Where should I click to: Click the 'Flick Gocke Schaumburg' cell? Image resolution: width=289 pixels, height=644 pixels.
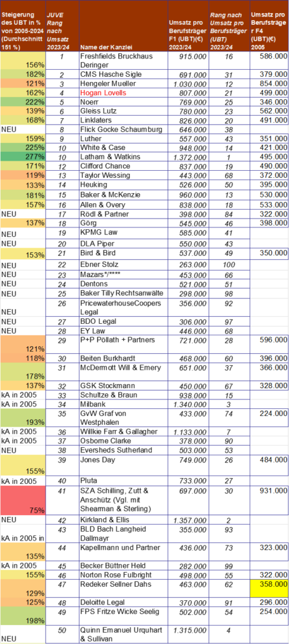click(123, 130)
